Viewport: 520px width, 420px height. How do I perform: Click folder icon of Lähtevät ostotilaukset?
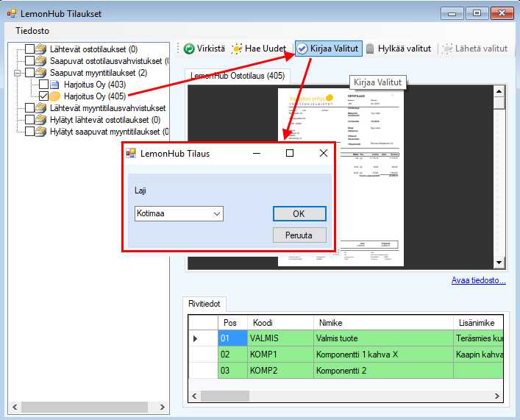point(40,49)
